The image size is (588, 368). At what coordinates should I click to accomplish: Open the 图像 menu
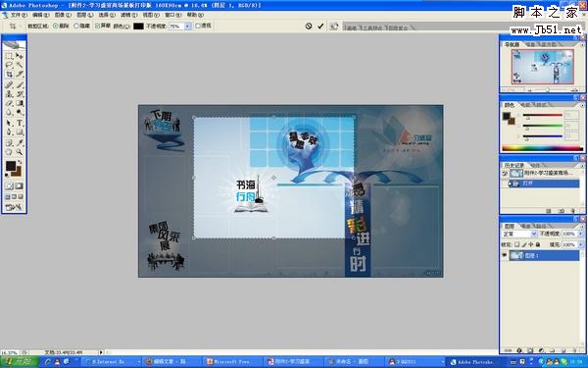[x=63, y=15]
